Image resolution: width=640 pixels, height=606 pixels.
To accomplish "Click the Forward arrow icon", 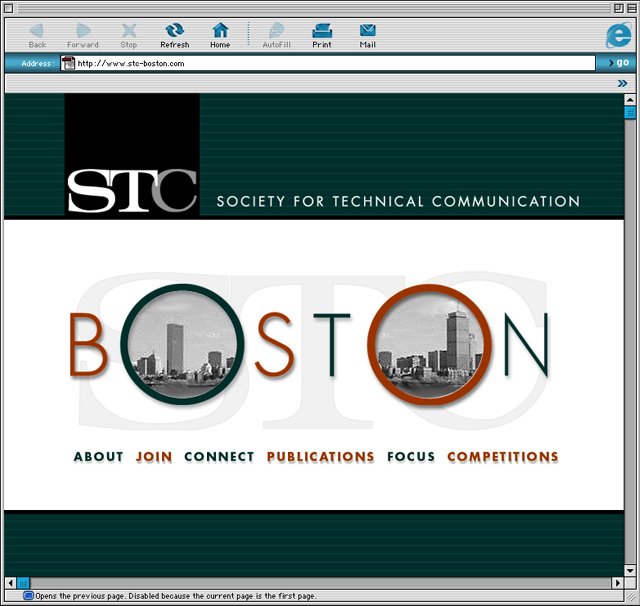I will pyautogui.click(x=83, y=31).
